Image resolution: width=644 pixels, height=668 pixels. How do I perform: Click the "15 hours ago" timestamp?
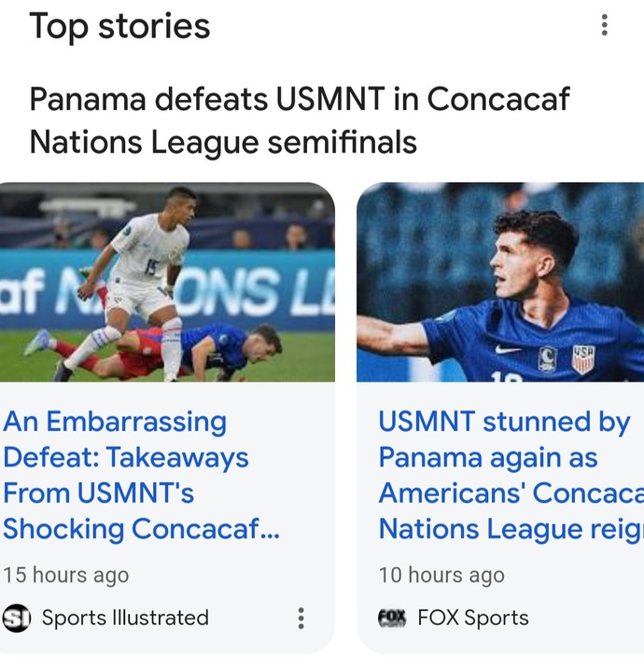(66, 575)
